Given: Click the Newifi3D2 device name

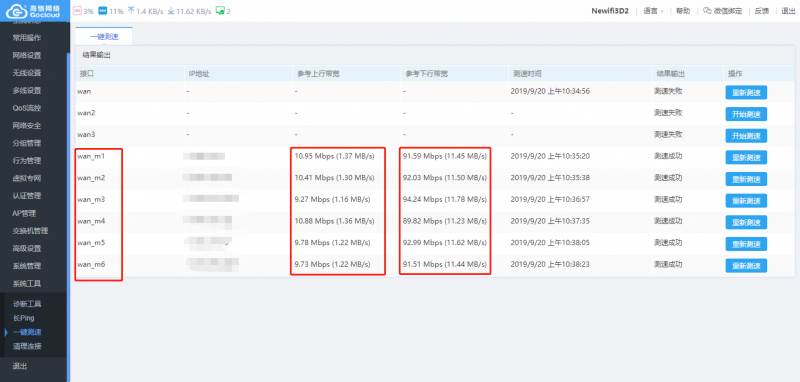Looking at the screenshot, I should (610, 11).
